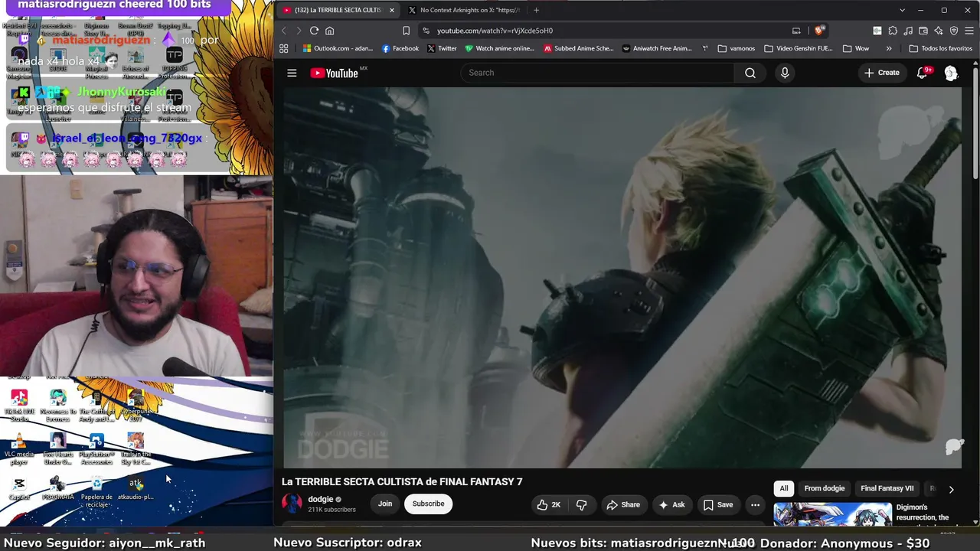Open the dodgie channel name link

pos(321,499)
